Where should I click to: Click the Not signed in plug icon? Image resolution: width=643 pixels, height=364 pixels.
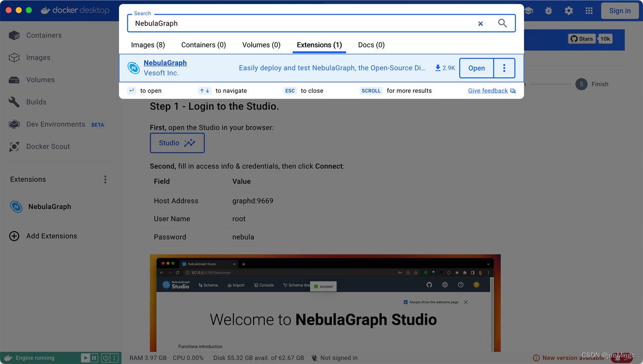pos(314,358)
